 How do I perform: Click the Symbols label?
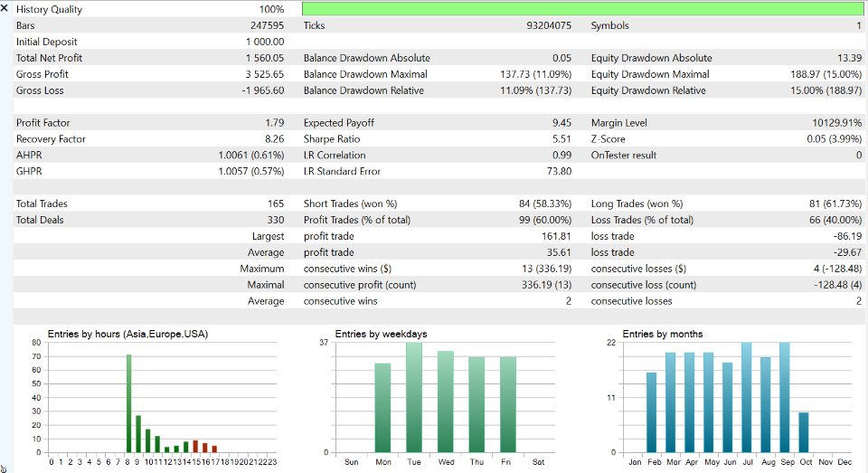click(x=609, y=25)
